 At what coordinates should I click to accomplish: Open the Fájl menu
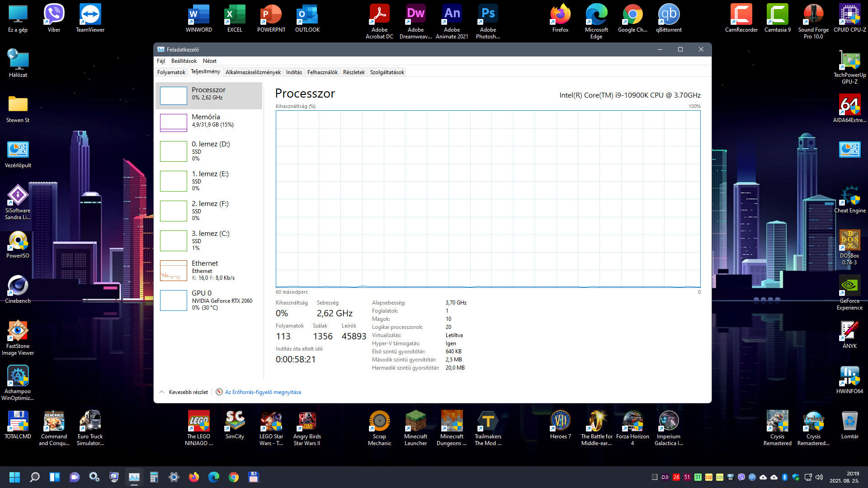(160, 61)
